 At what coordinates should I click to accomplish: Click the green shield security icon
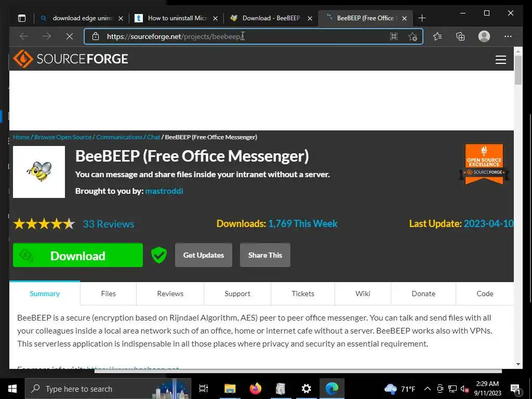159,255
